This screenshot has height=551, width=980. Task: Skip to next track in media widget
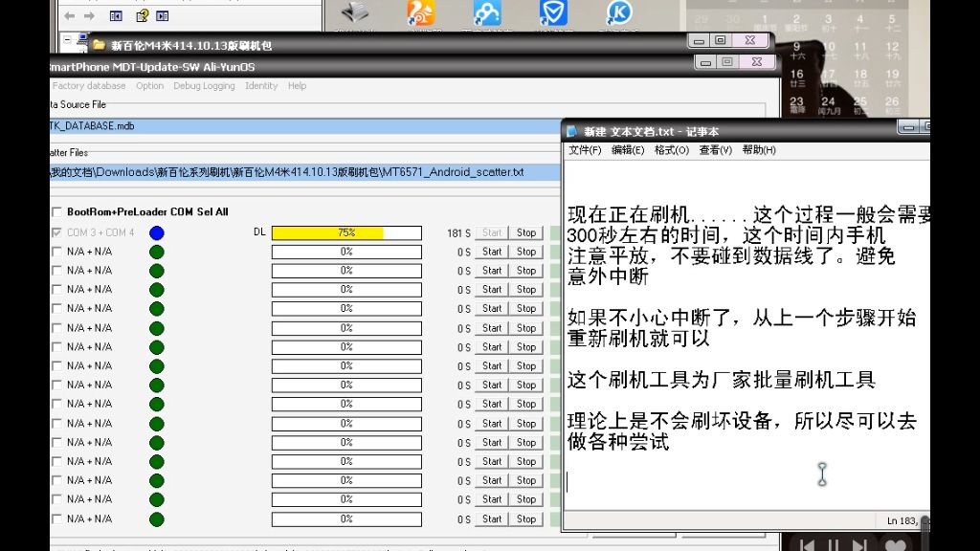click(859, 544)
